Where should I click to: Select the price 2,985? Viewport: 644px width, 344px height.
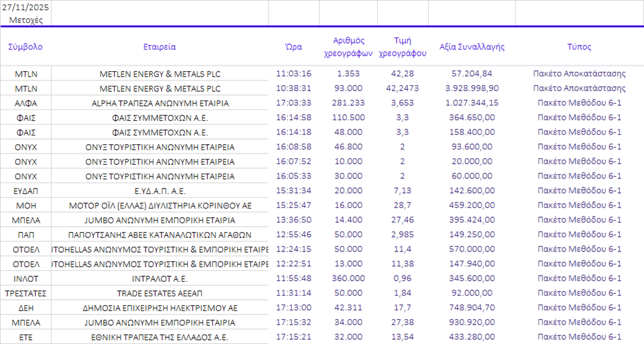coord(402,235)
